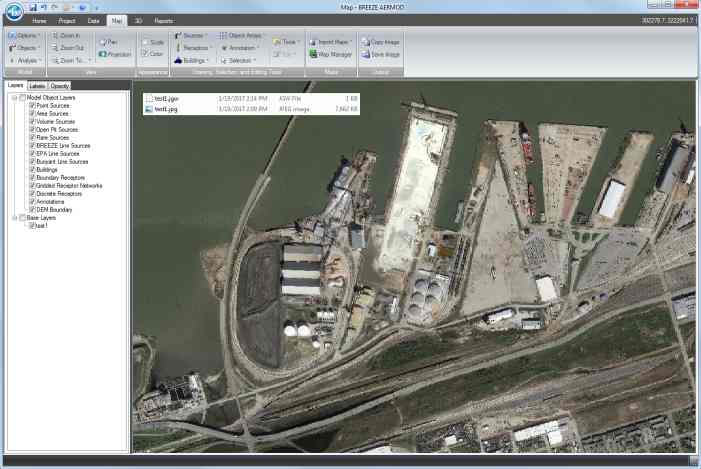Switch to the 3D ribbon tab

click(x=137, y=20)
